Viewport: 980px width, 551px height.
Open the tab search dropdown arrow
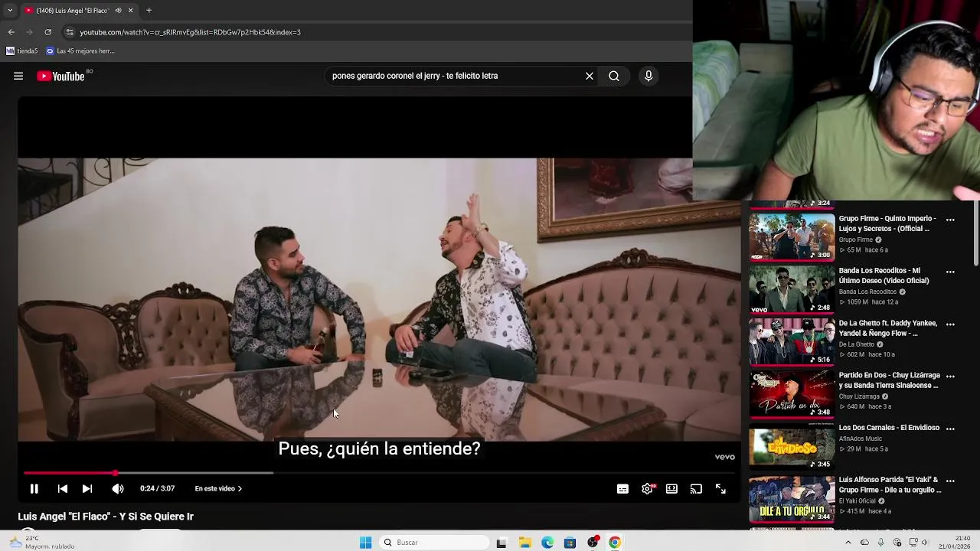pos(10,11)
